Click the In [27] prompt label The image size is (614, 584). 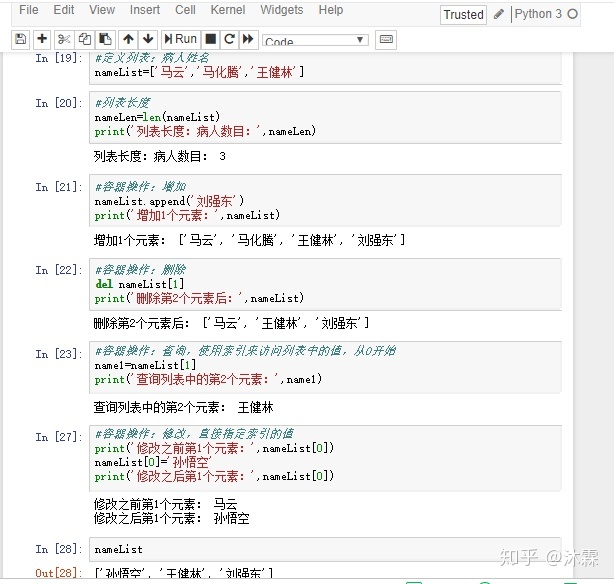pyautogui.click(x=59, y=437)
